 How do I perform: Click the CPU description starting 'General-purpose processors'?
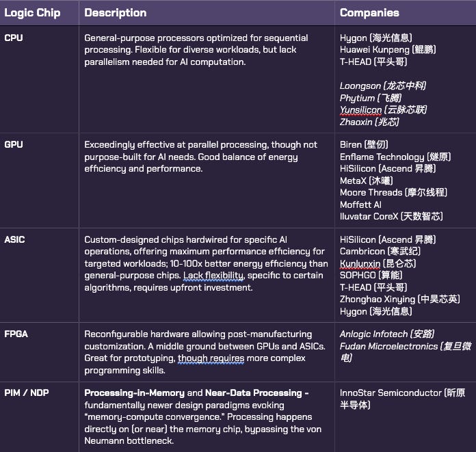[x=196, y=50]
